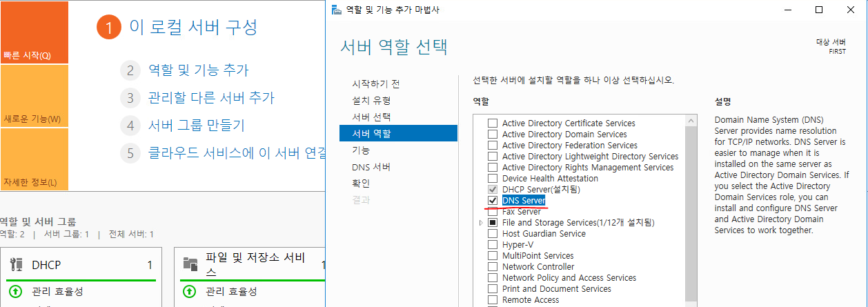Click the DHCP tile icon
Image resolution: width=868 pixels, height=307 pixels.
click(x=17, y=264)
